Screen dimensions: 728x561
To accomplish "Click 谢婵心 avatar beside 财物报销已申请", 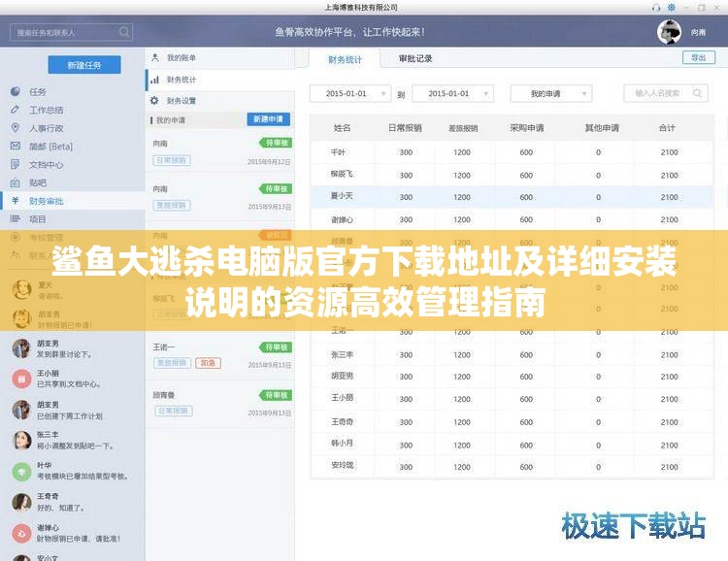I will click(x=21, y=533).
